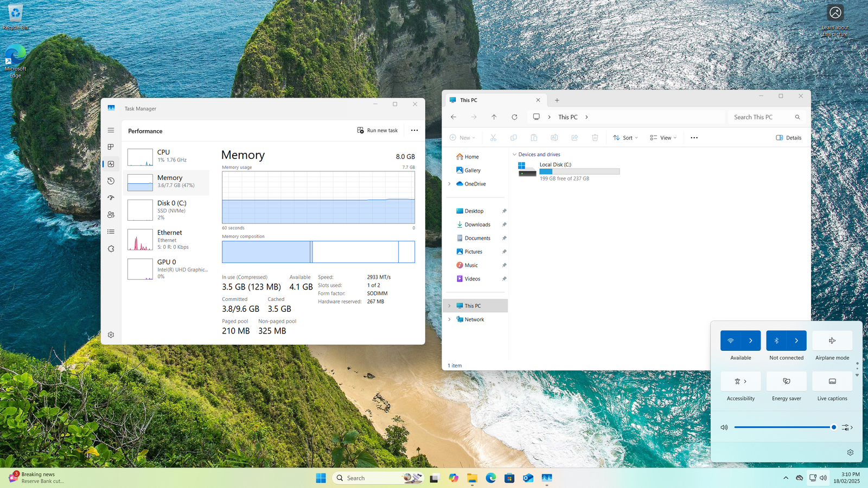The image size is (868, 488).
Task: Click Search This PC field
Action: point(765,117)
